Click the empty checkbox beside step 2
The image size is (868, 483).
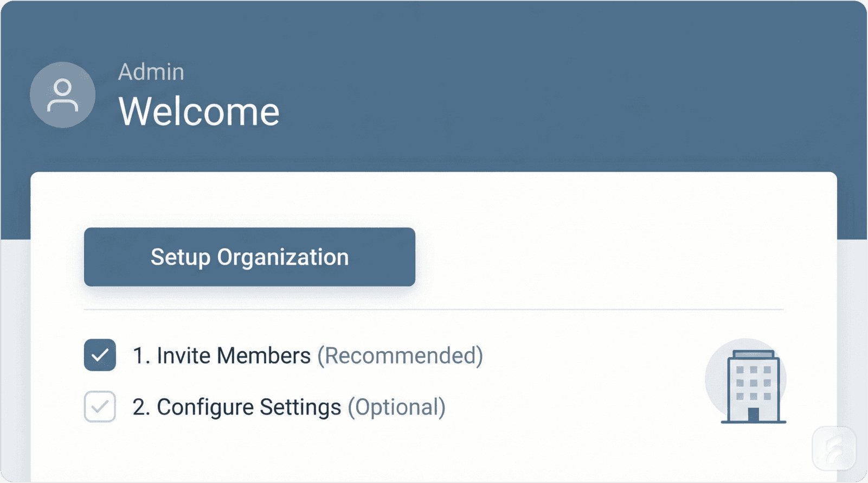click(100, 407)
